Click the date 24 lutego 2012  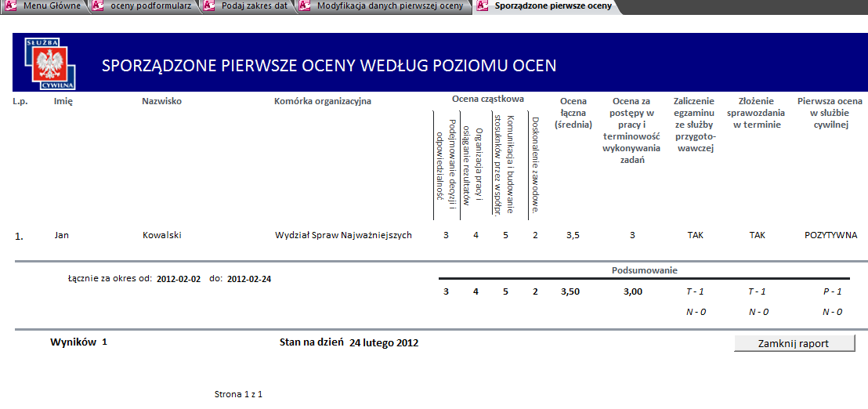click(x=384, y=342)
